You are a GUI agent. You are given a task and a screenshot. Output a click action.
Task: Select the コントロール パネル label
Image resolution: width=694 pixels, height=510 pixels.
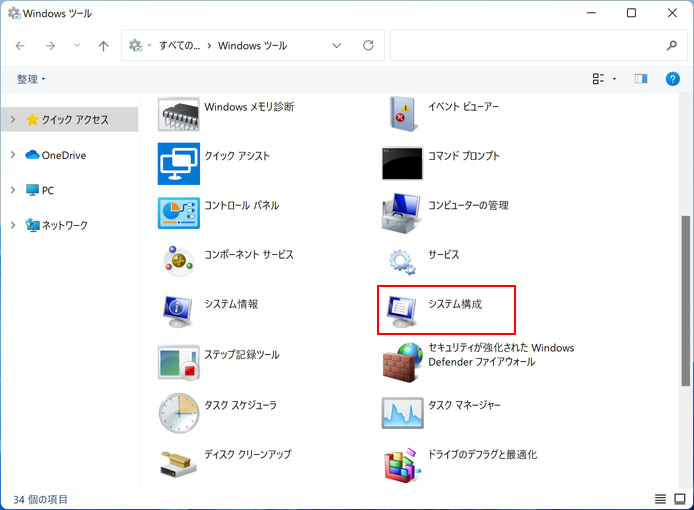242,205
